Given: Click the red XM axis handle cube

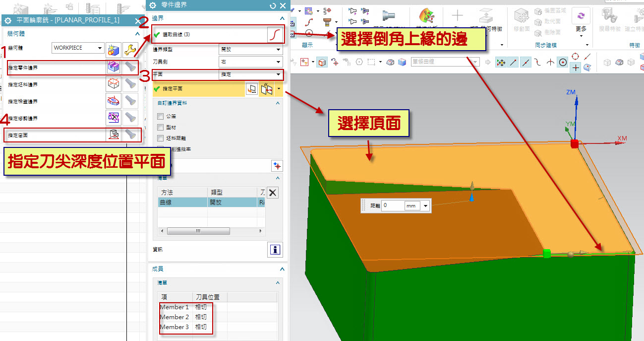Looking at the screenshot, I should [x=575, y=144].
